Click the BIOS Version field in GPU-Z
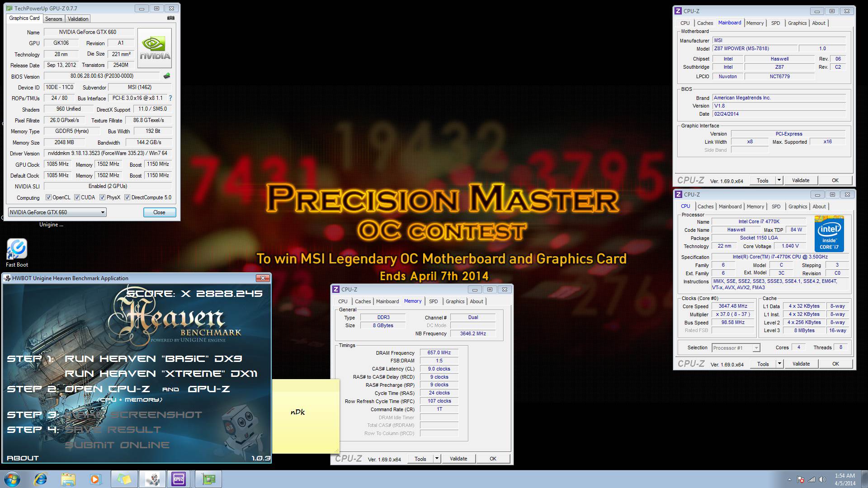 tap(102, 76)
